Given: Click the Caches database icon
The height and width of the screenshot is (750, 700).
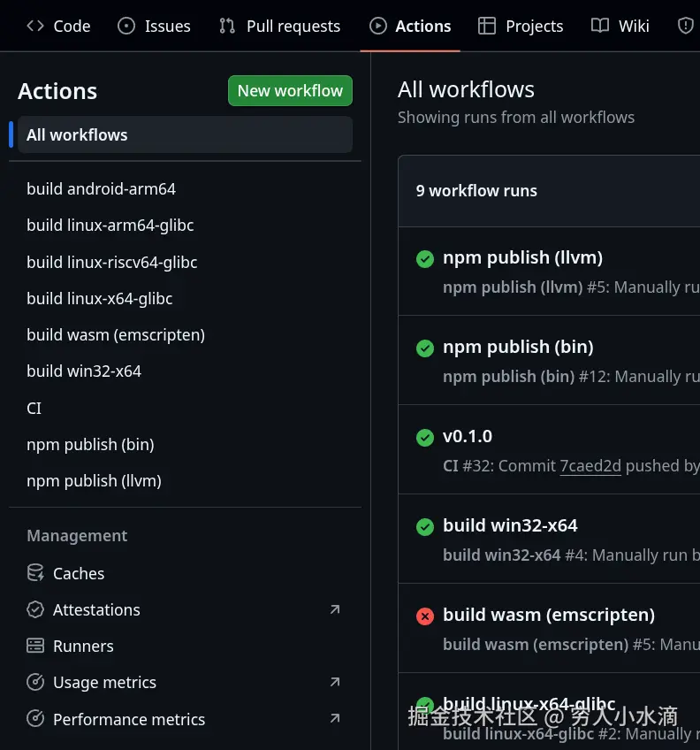Looking at the screenshot, I should pos(35,573).
